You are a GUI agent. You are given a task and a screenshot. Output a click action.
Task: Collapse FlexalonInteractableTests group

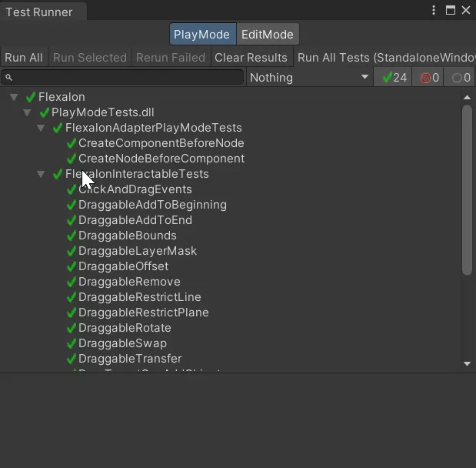[x=41, y=174]
